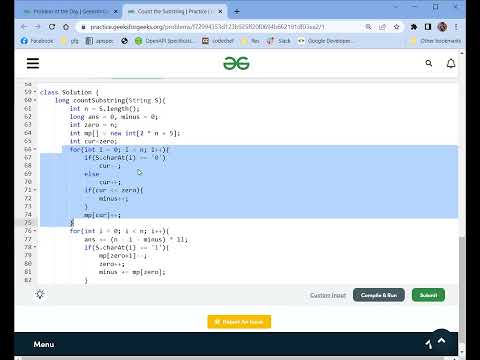Click the 'int zero = n;' line
This screenshot has height=360, width=480.
(93, 125)
